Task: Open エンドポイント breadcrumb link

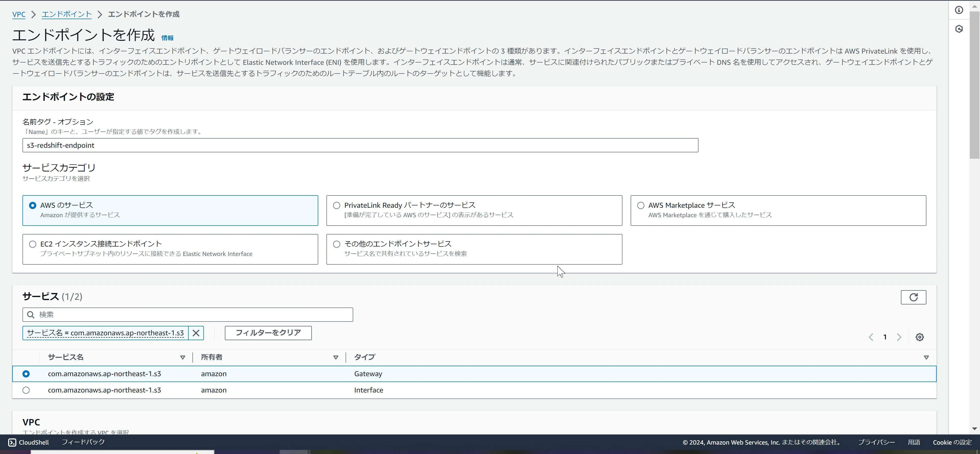Action: pos(67,14)
